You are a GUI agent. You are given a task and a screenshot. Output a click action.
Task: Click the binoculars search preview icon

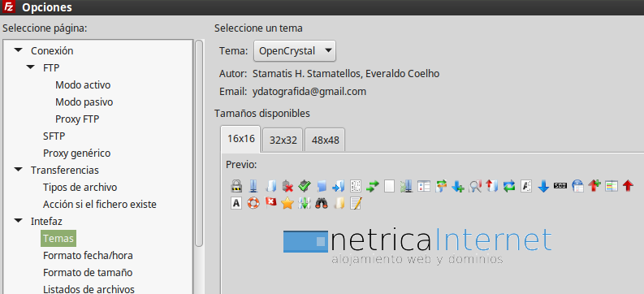321,203
